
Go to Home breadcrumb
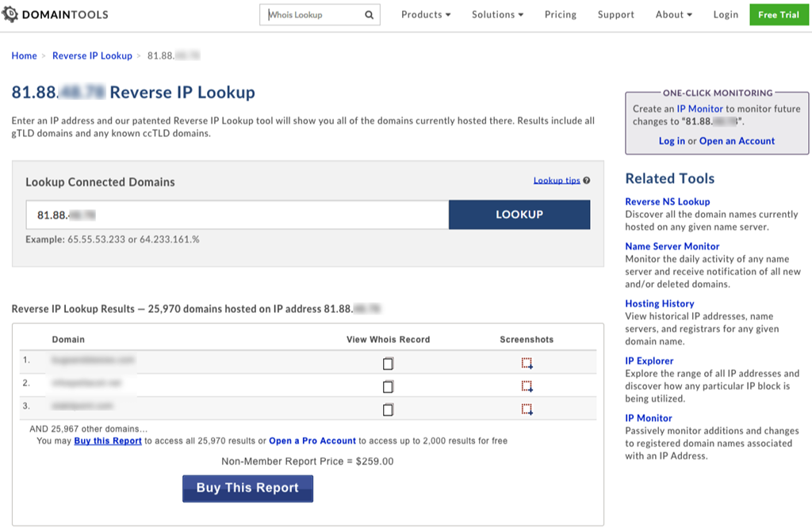(25, 56)
